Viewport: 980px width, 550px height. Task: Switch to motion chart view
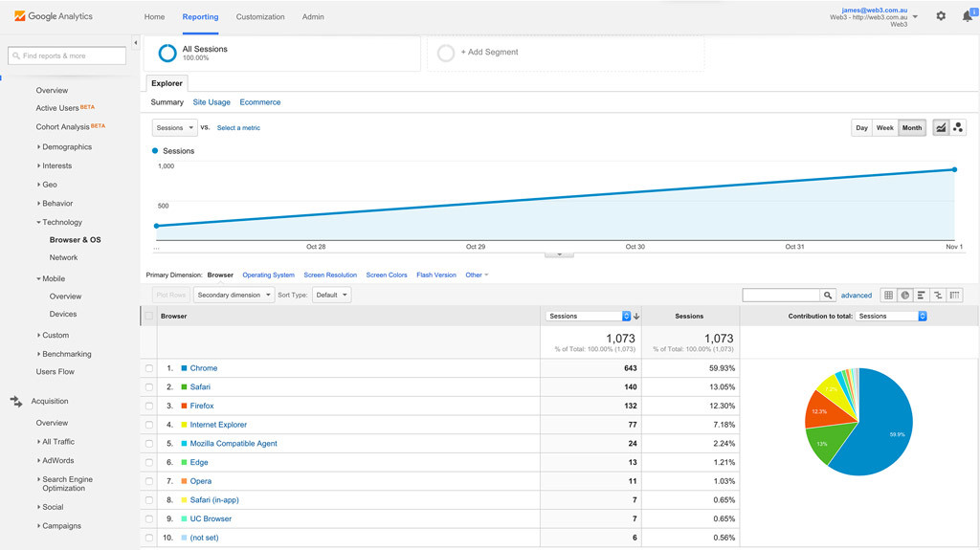pos(957,127)
